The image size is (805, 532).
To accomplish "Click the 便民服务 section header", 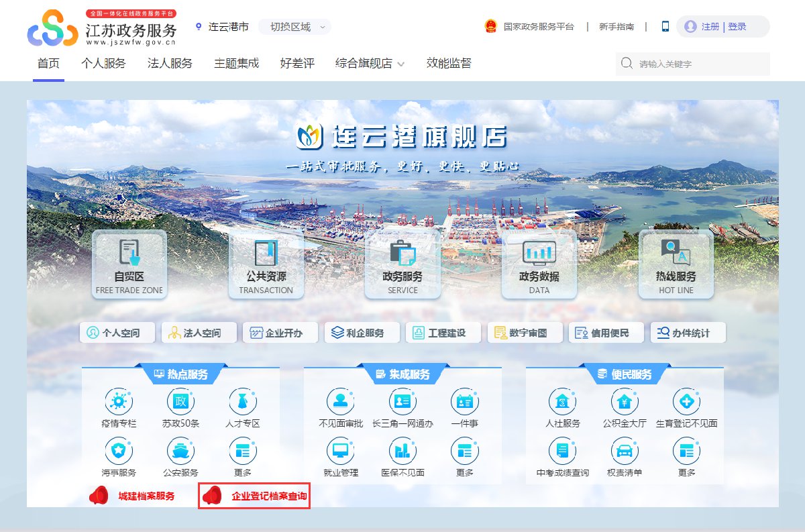I will (625, 374).
